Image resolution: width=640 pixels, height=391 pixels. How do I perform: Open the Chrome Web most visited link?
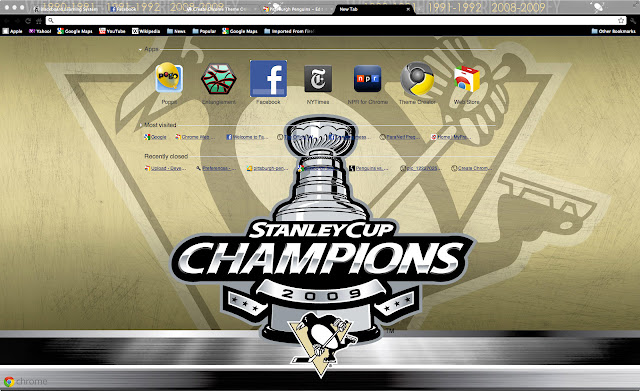pyautogui.click(x=195, y=137)
